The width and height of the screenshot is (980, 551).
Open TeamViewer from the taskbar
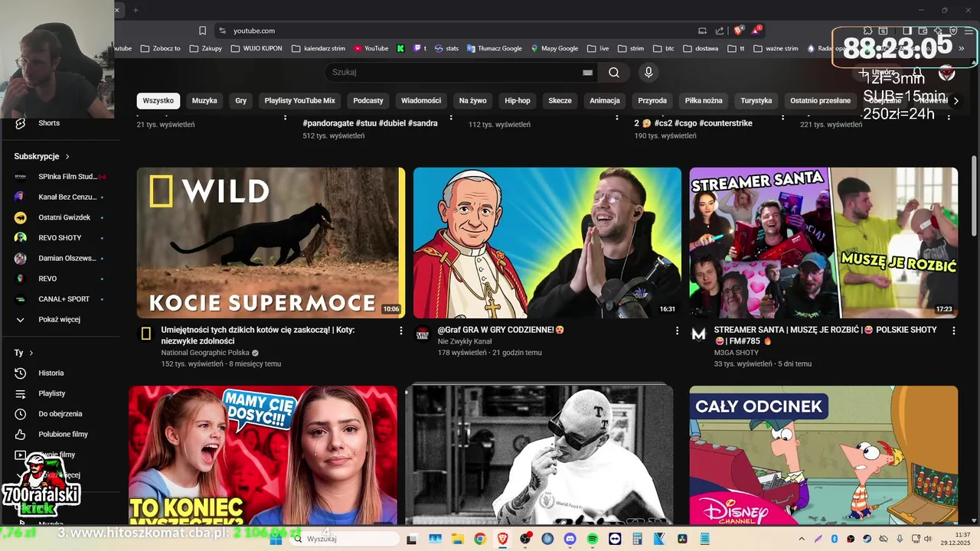[615, 539]
